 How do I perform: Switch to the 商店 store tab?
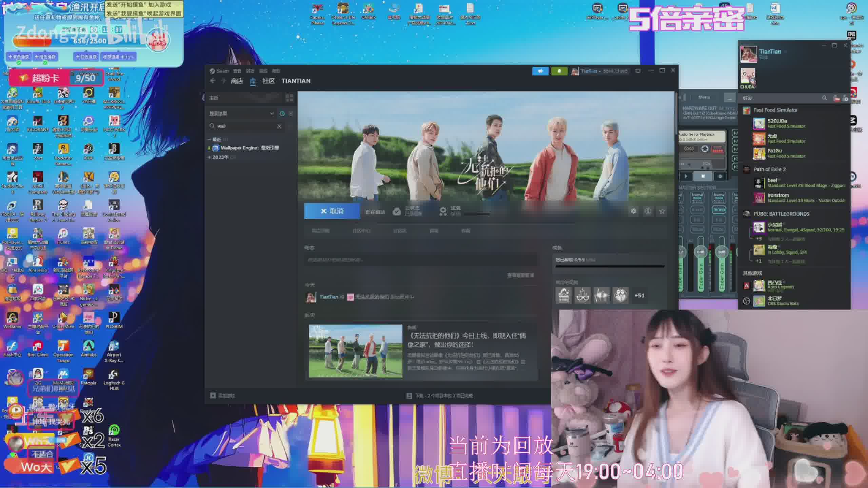(x=237, y=81)
